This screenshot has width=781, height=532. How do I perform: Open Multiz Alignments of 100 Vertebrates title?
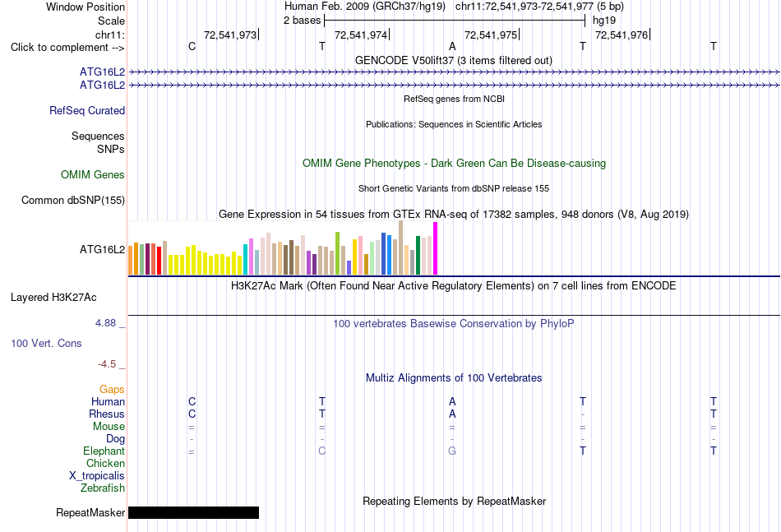tap(454, 378)
